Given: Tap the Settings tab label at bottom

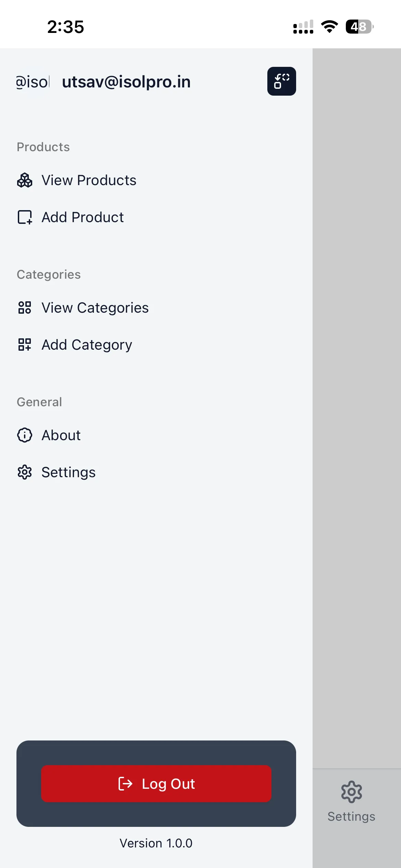Looking at the screenshot, I should 351,817.
